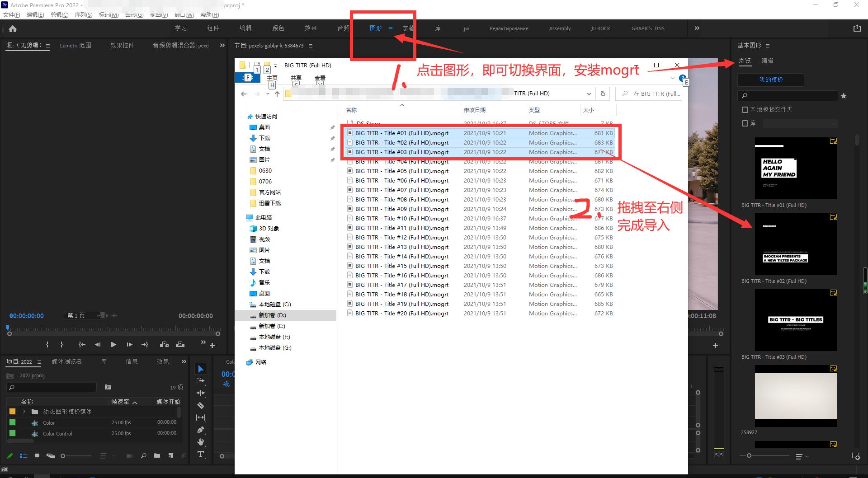Select the Type tool

[x=201, y=454]
